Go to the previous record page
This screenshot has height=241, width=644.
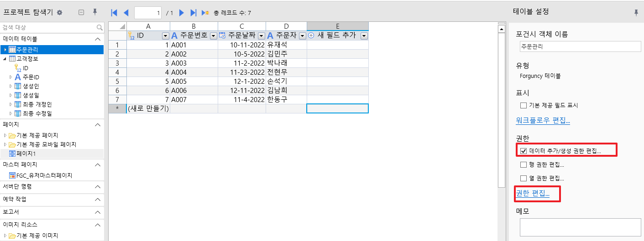click(x=126, y=13)
